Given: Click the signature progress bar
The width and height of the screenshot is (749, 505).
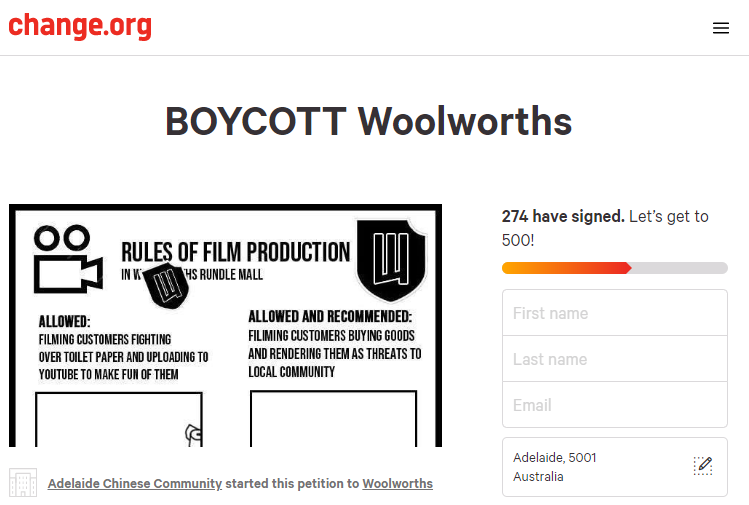Looking at the screenshot, I should 614,268.
